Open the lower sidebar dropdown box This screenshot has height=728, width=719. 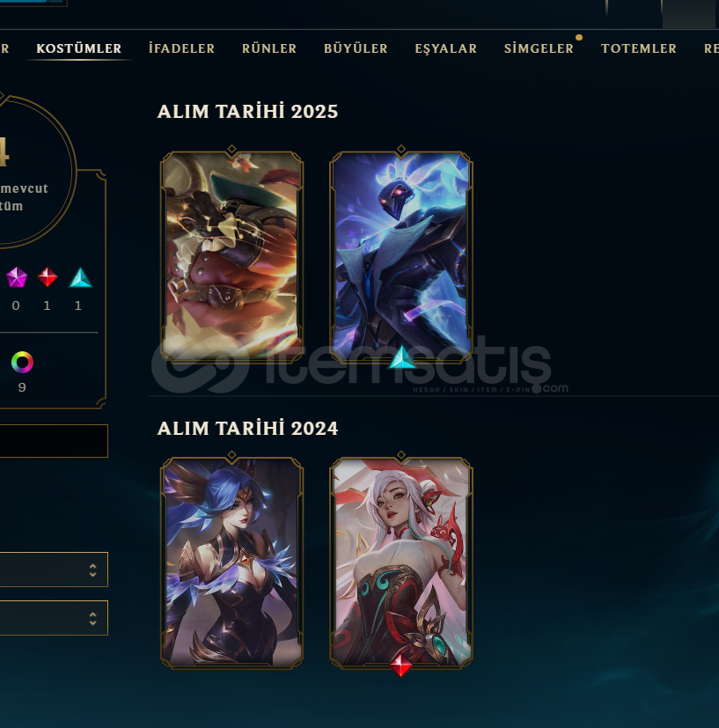(54, 618)
